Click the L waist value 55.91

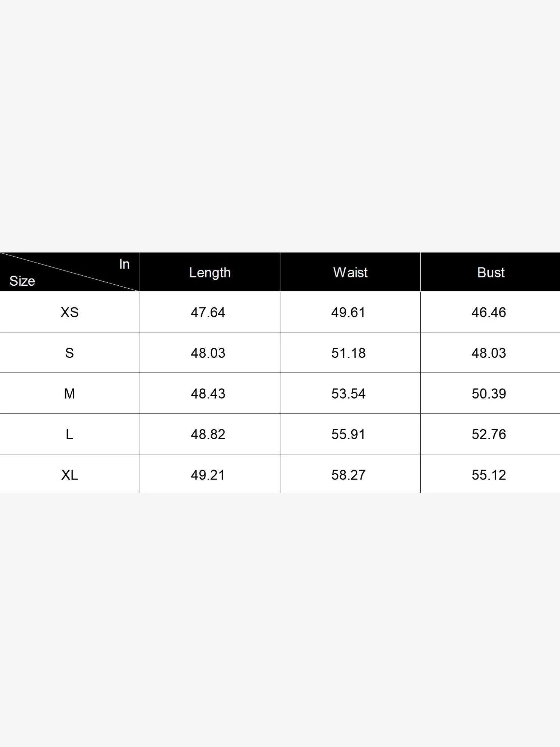pyautogui.click(x=348, y=434)
